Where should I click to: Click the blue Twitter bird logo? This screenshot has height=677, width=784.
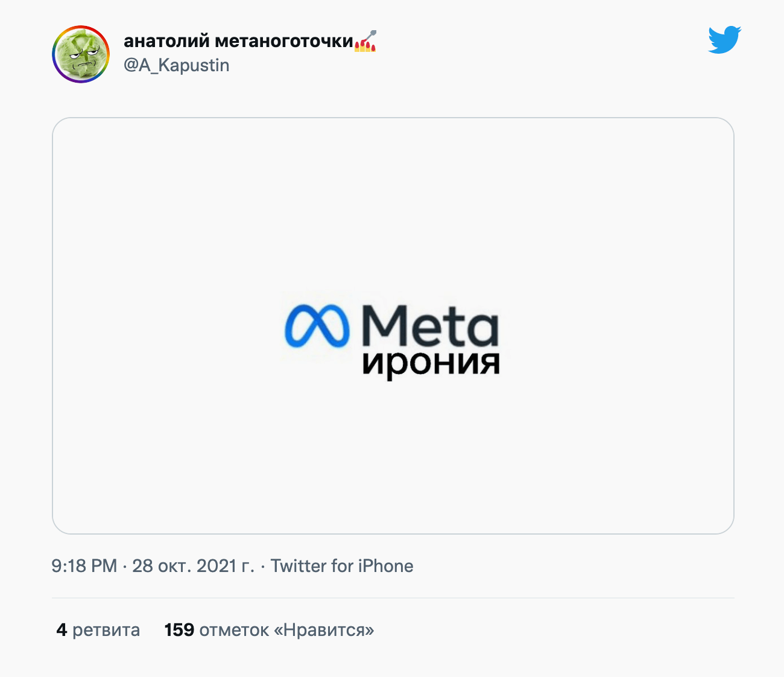point(724,40)
